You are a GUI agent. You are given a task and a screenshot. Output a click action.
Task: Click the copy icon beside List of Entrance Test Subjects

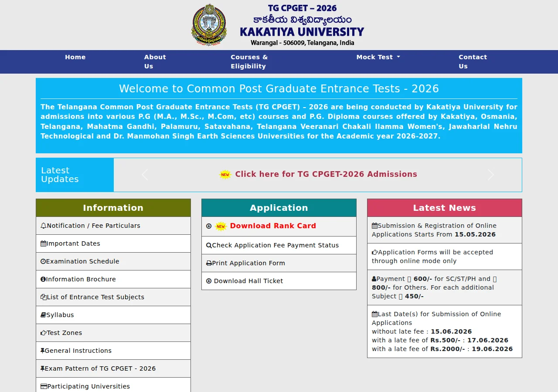coord(43,297)
